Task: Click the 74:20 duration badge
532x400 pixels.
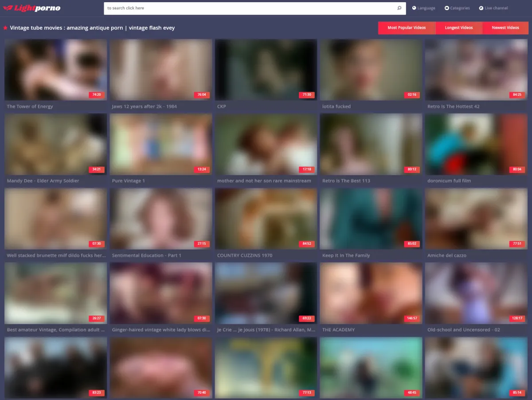Action: pos(96,94)
